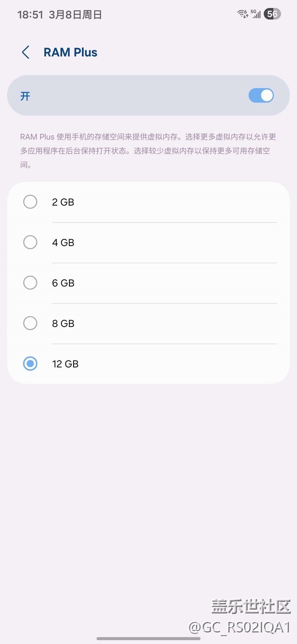Select the 6 GB radio button
Screen dimensions: 297x644
click(30, 283)
